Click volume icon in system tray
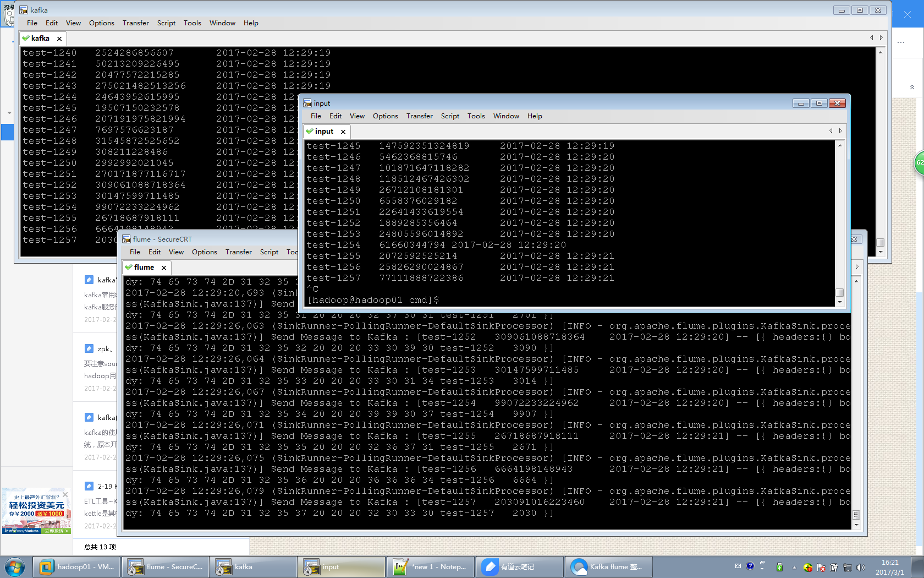The width and height of the screenshot is (924, 578). click(861, 567)
